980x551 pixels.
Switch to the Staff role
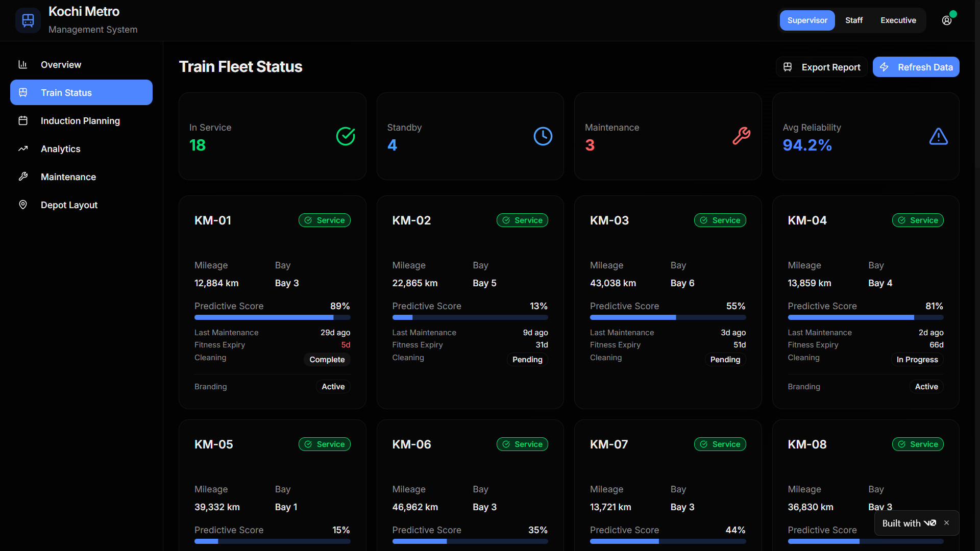click(x=853, y=20)
